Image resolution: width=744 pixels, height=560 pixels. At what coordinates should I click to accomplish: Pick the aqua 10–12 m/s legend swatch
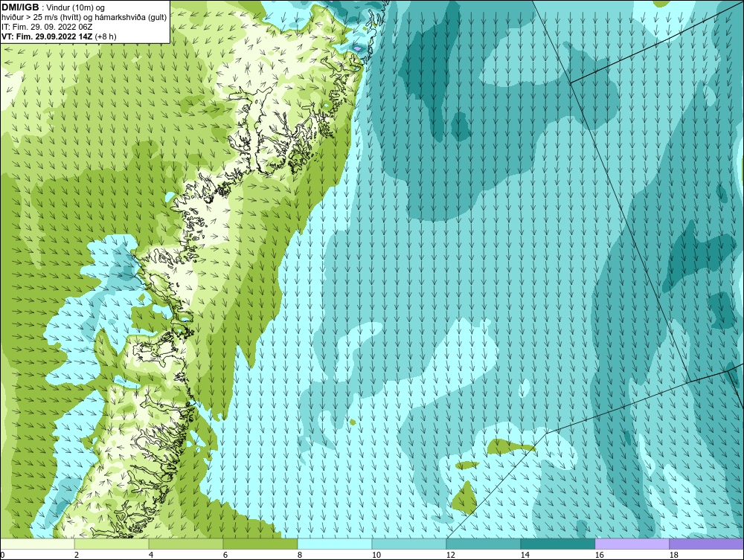coord(409,544)
